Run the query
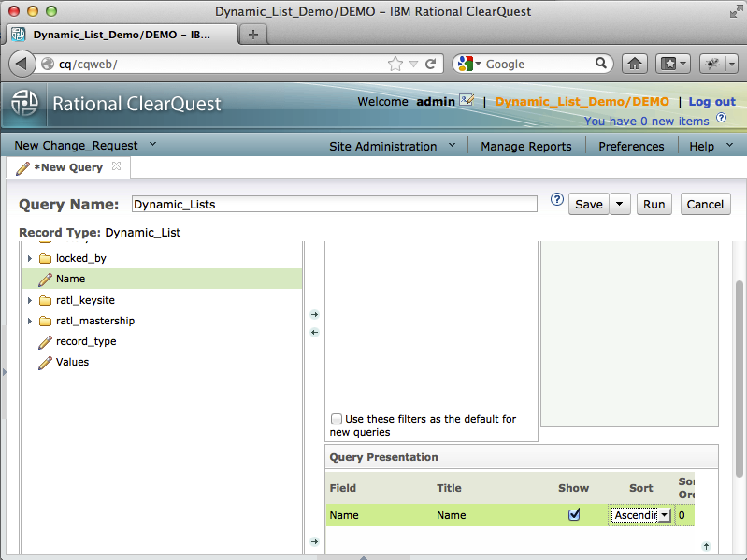747x560 pixels. point(654,205)
